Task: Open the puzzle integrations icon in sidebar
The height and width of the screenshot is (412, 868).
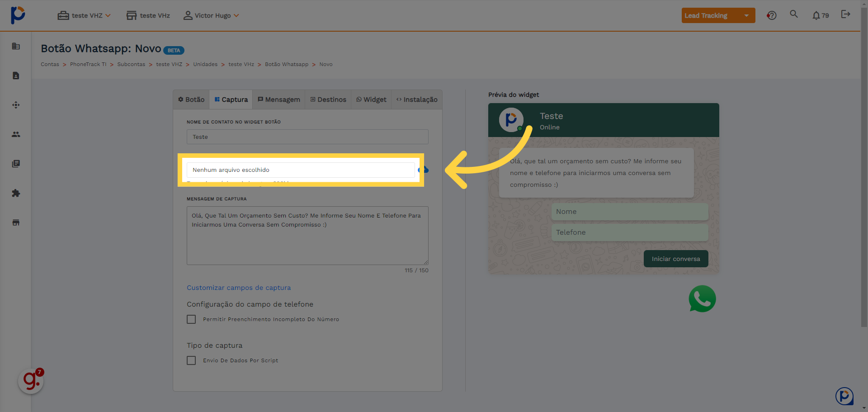Action: (16, 193)
